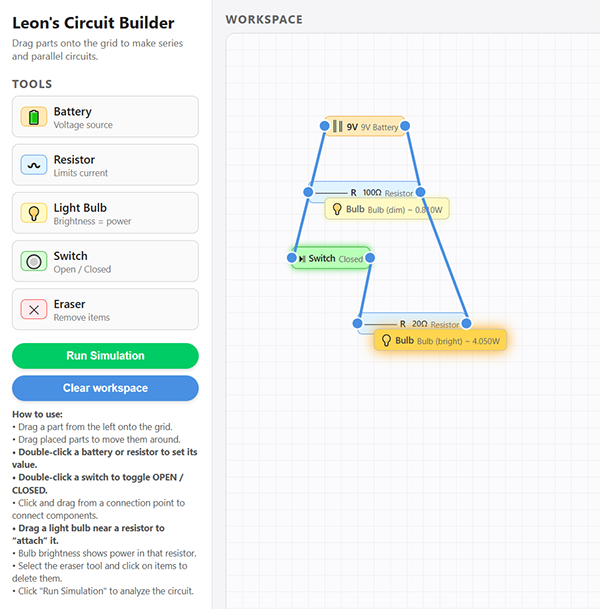The image size is (600, 609).
Task: Activate the red X eraser icon
Action: coord(34,310)
